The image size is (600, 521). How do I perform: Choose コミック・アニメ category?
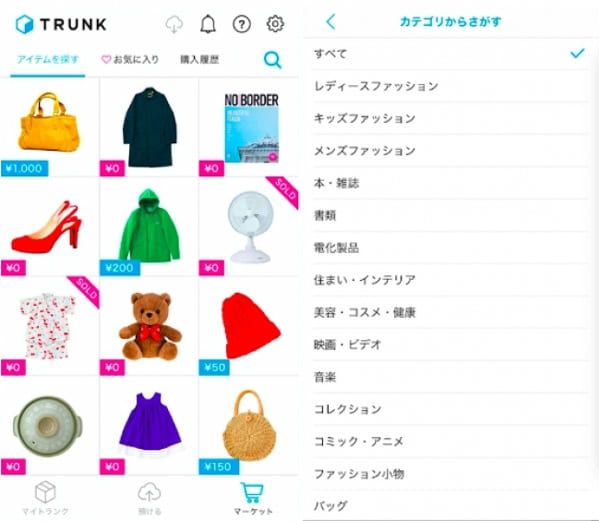[x=450, y=441]
